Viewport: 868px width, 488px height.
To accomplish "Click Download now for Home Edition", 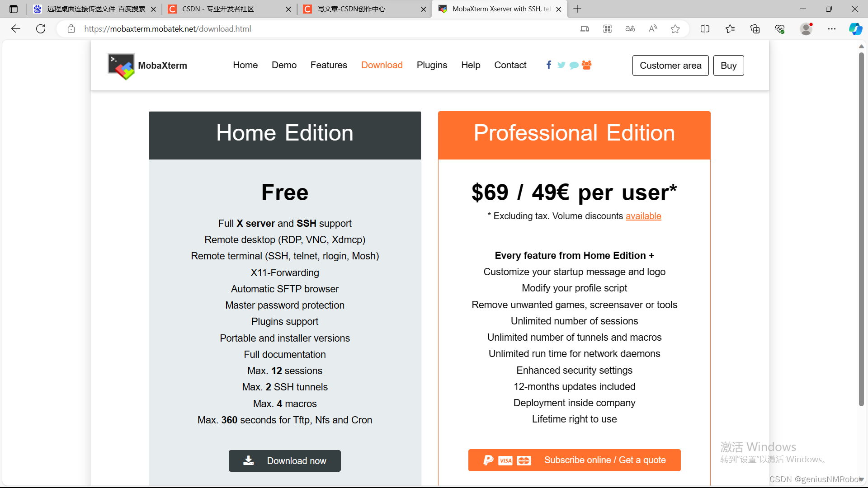I will point(285,461).
